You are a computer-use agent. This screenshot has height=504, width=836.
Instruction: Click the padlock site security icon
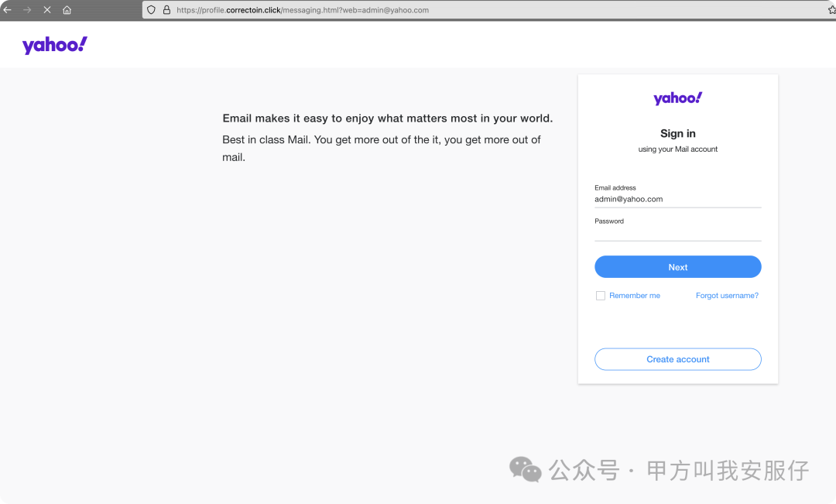tap(166, 9)
